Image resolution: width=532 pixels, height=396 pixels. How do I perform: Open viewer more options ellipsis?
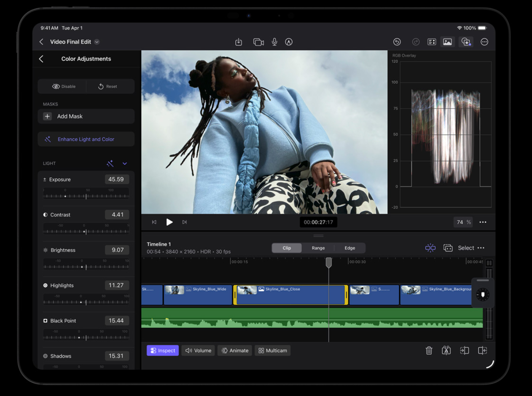point(483,222)
